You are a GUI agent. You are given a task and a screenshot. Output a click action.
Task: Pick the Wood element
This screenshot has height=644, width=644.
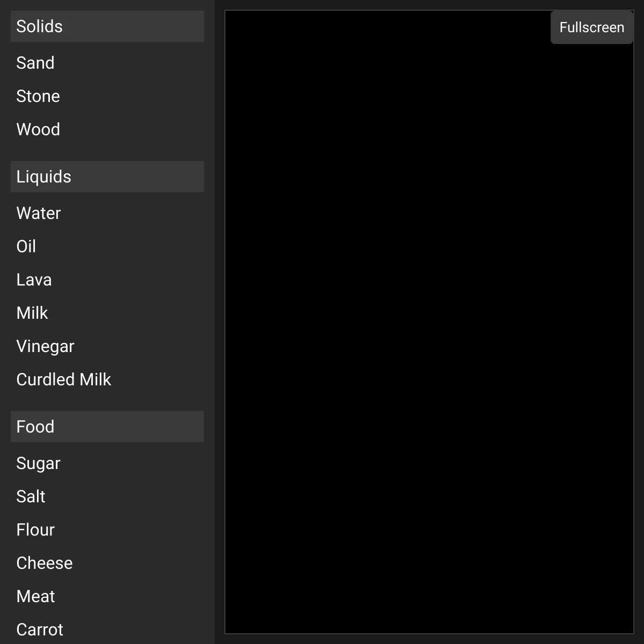pos(107,129)
